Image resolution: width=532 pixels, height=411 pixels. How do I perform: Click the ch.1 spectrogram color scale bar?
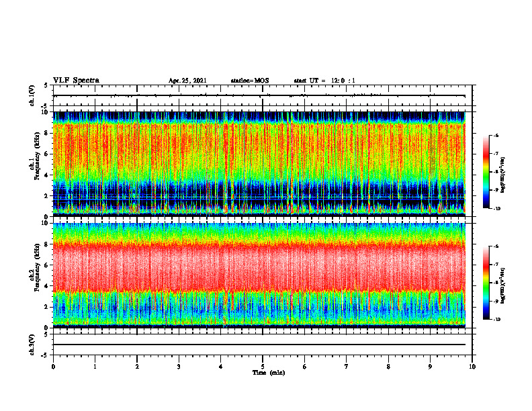[486, 172]
